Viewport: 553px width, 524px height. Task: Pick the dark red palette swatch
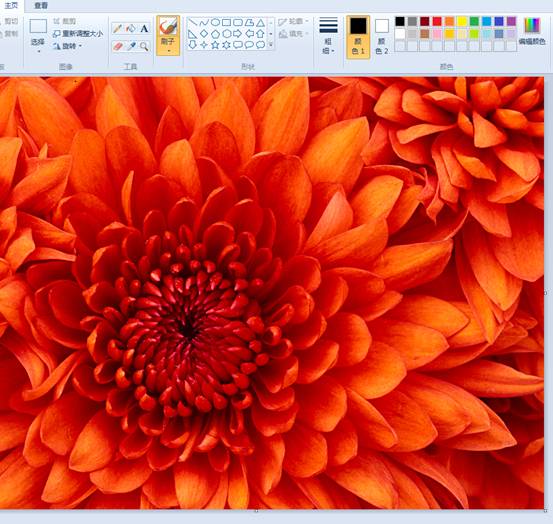pos(425,22)
